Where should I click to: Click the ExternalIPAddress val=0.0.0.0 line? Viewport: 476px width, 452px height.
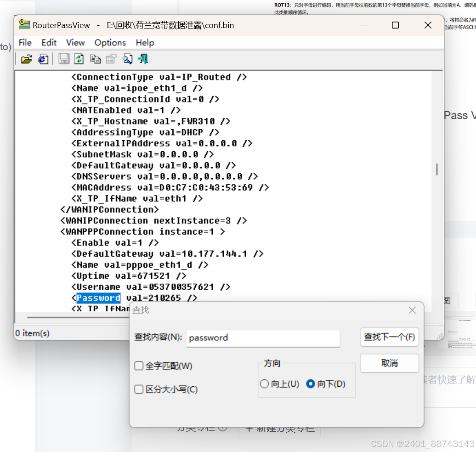coord(162,143)
